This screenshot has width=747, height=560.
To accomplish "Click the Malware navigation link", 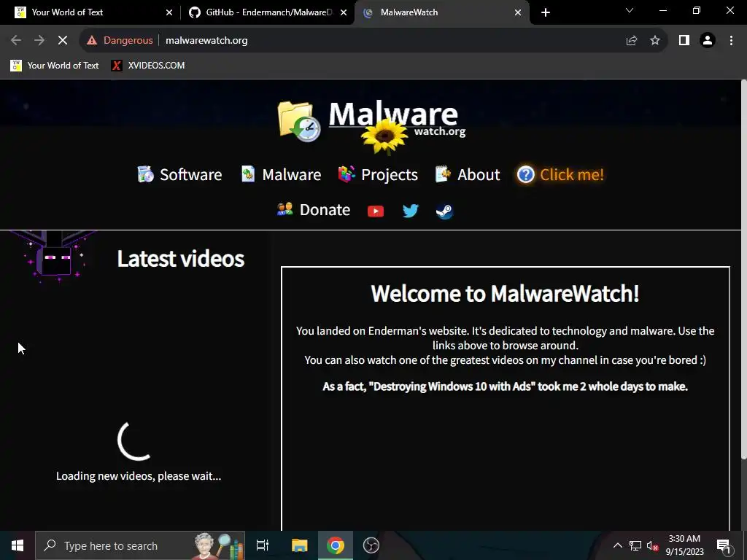I will coord(292,175).
